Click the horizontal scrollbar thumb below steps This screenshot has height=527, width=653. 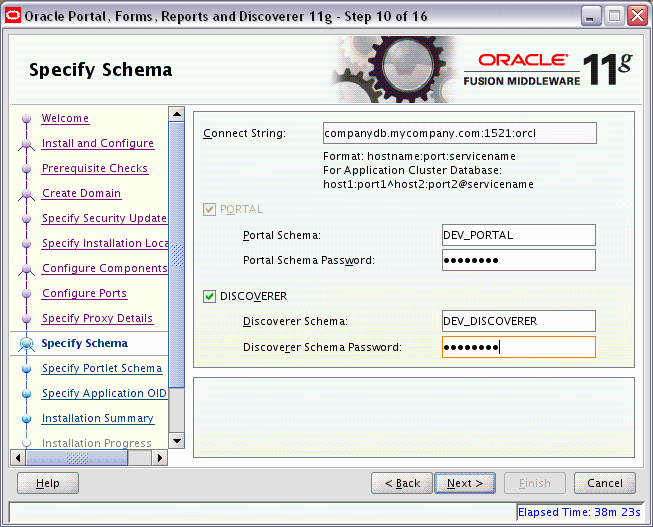coord(77,458)
